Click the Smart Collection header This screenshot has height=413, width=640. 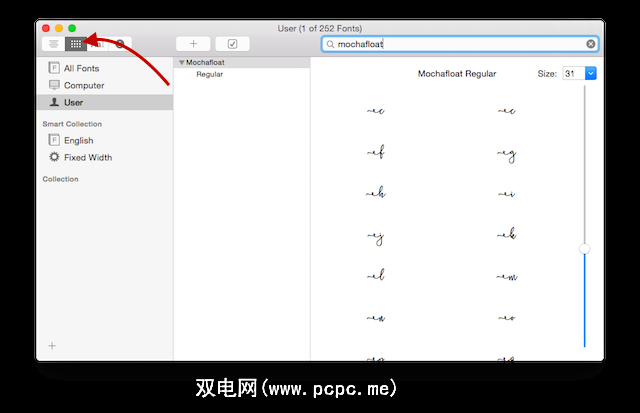(72, 124)
